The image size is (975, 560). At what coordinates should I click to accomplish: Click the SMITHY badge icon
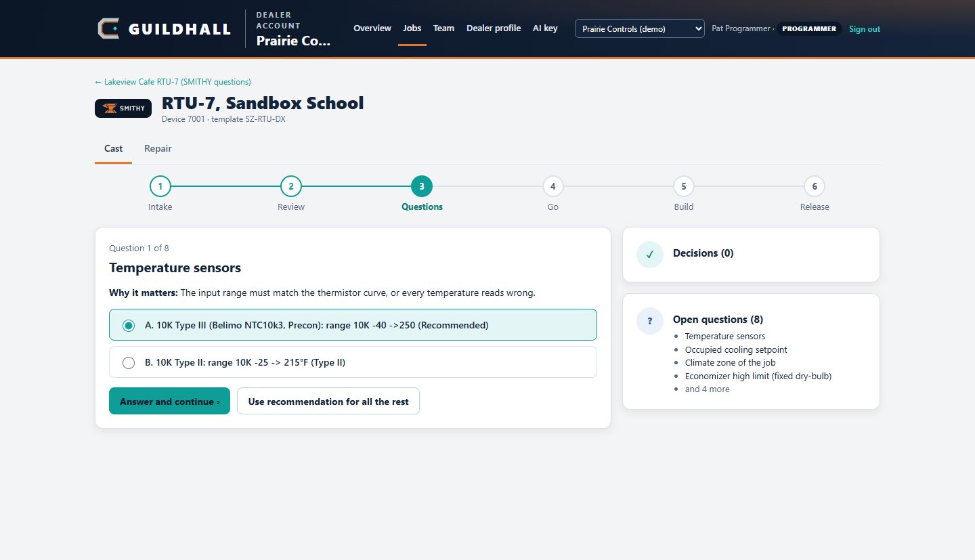(x=123, y=108)
